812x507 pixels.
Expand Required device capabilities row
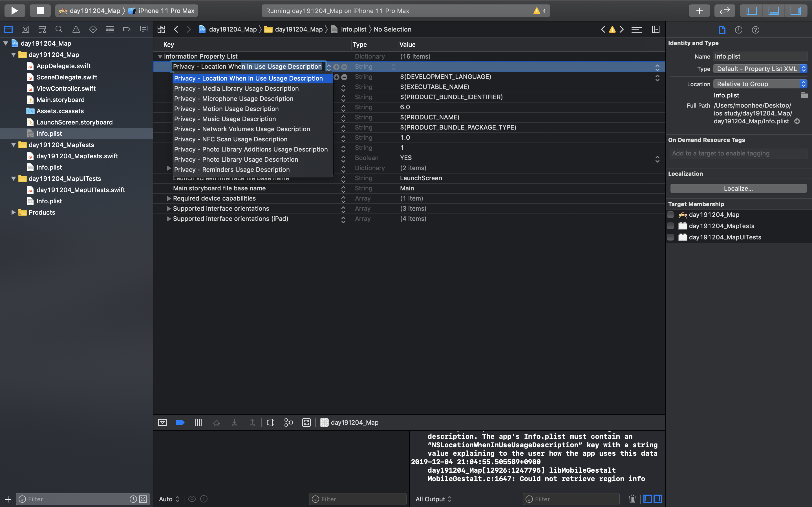click(169, 199)
